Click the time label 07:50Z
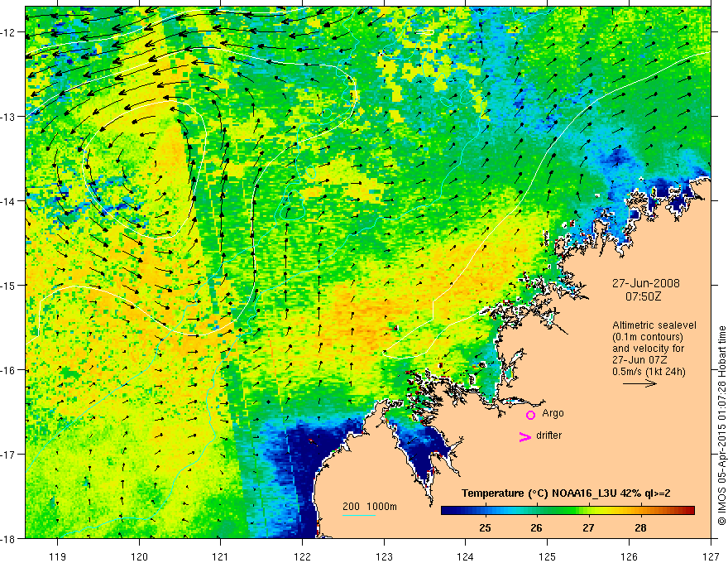This screenshot has width=728, height=563. pos(643,296)
